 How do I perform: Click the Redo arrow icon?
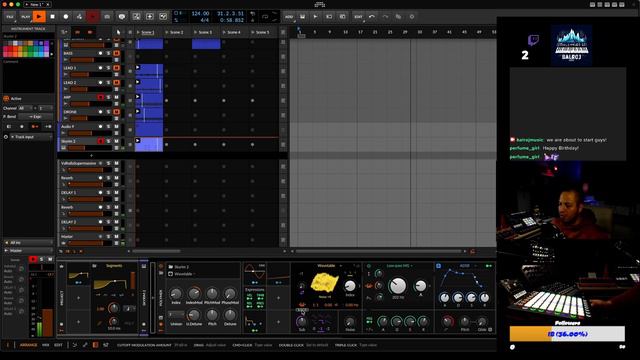(x=385, y=17)
